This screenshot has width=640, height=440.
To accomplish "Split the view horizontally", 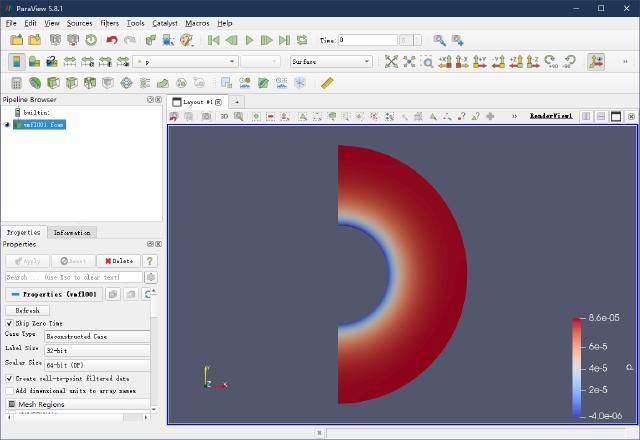I will coord(586,116).
